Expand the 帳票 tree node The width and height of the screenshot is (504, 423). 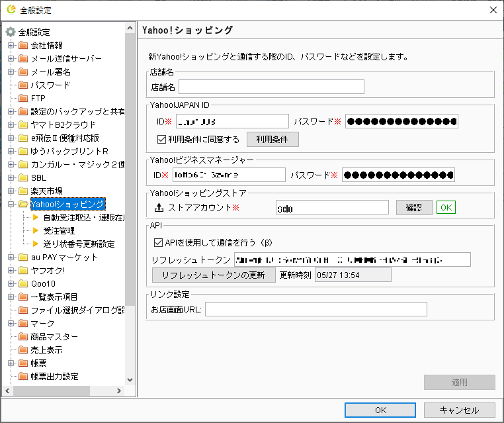pyautogui.click(x=11, y=363)
